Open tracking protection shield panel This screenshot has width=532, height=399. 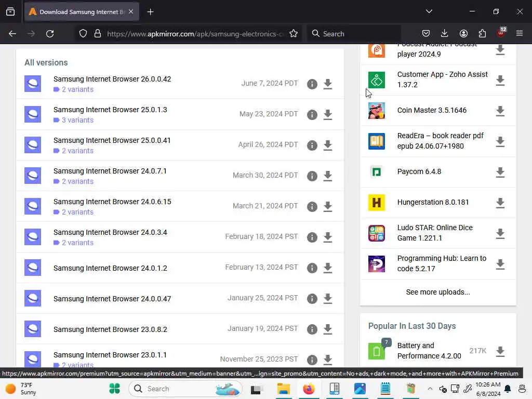[x=83, y=34]
